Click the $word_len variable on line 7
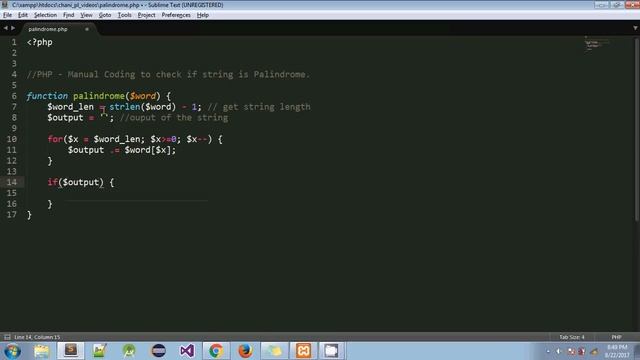This screenshot has width=640, height=360. [70, 107]
